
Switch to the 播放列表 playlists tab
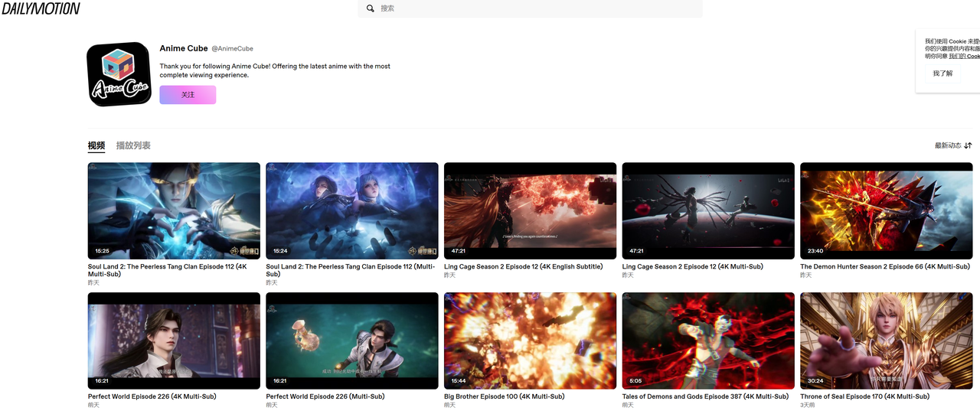[x=133, y=145]
